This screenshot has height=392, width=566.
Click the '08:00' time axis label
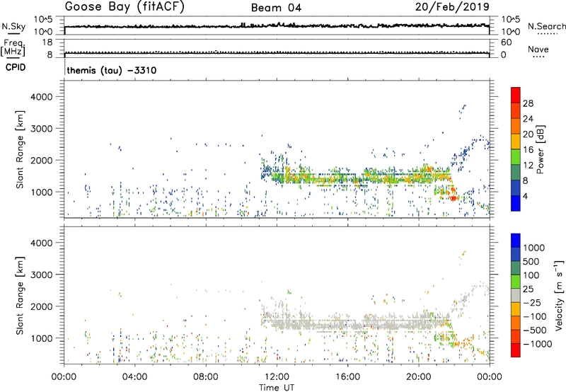coord(206,377)
